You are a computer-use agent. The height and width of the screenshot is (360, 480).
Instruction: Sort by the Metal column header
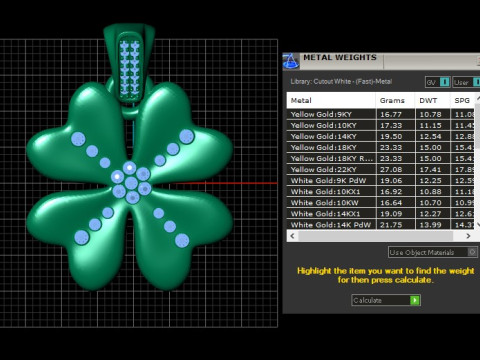coord(331,100)
